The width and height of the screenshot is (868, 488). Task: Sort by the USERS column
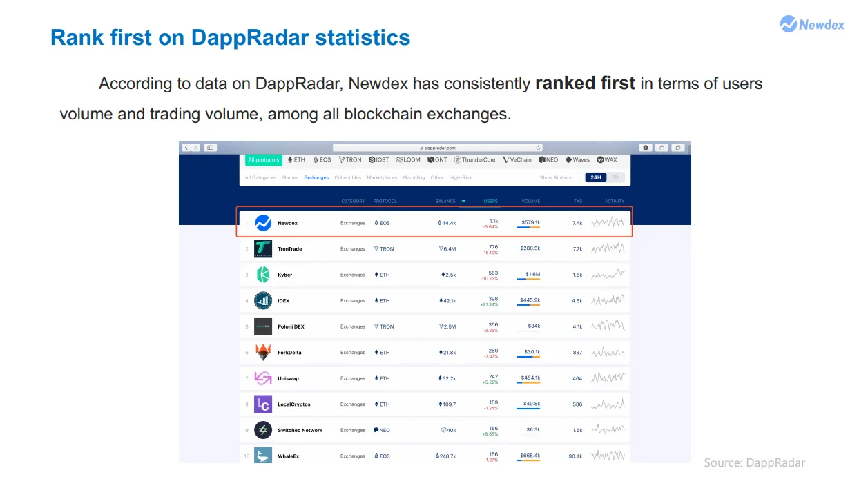490,202
